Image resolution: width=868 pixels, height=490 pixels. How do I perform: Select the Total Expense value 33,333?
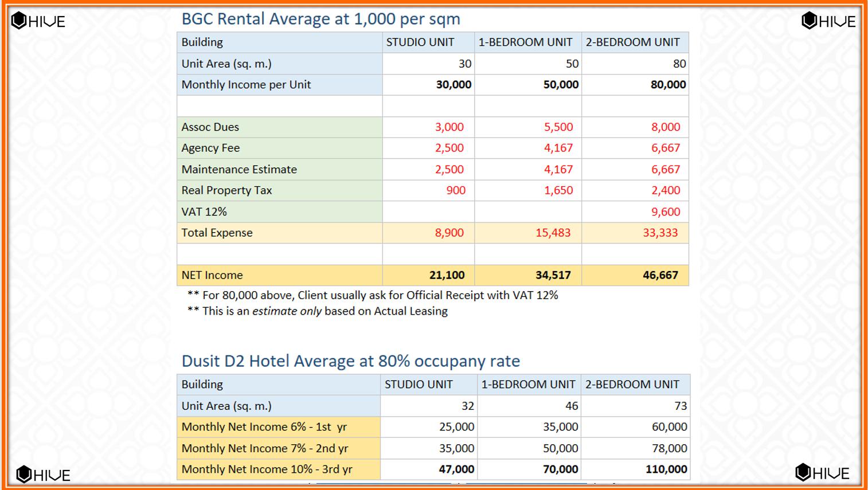(660, 233)
